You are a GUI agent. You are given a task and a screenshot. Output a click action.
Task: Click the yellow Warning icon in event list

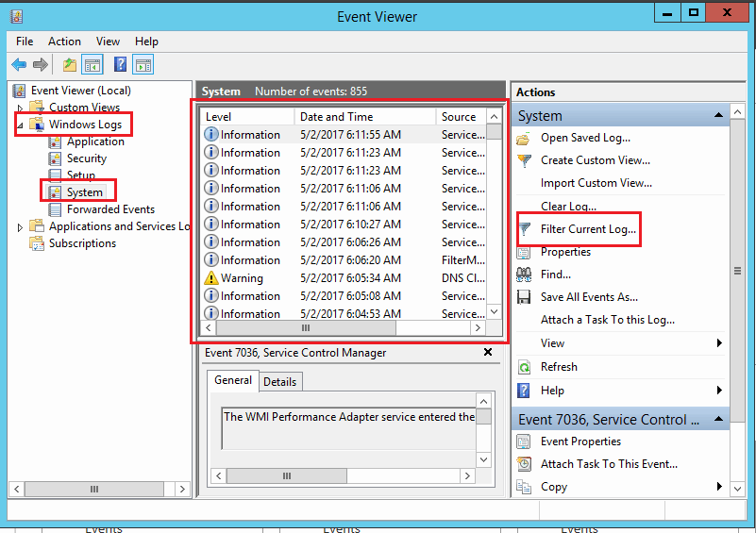(x=211, y=278)
